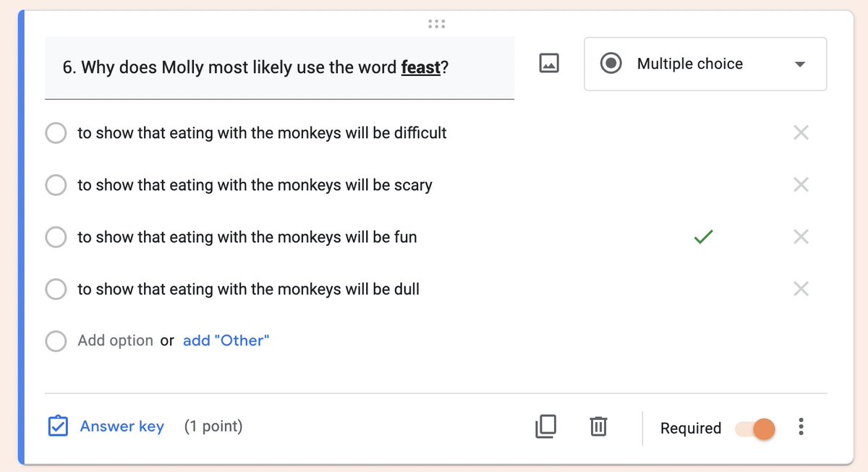Remove the 'will be fun' option
Viewport: 868px width, 472px height.
point(801,237)
